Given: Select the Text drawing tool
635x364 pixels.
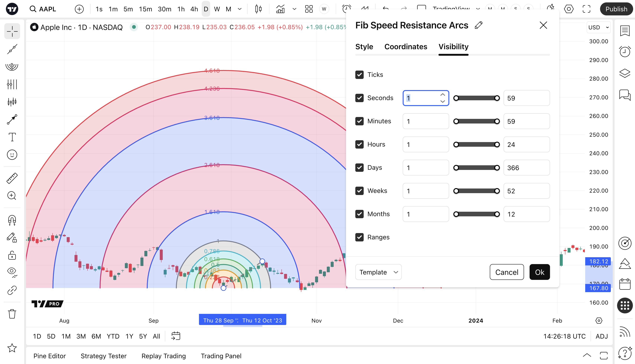Looking at the screenshot, I should tap(12, 137).
